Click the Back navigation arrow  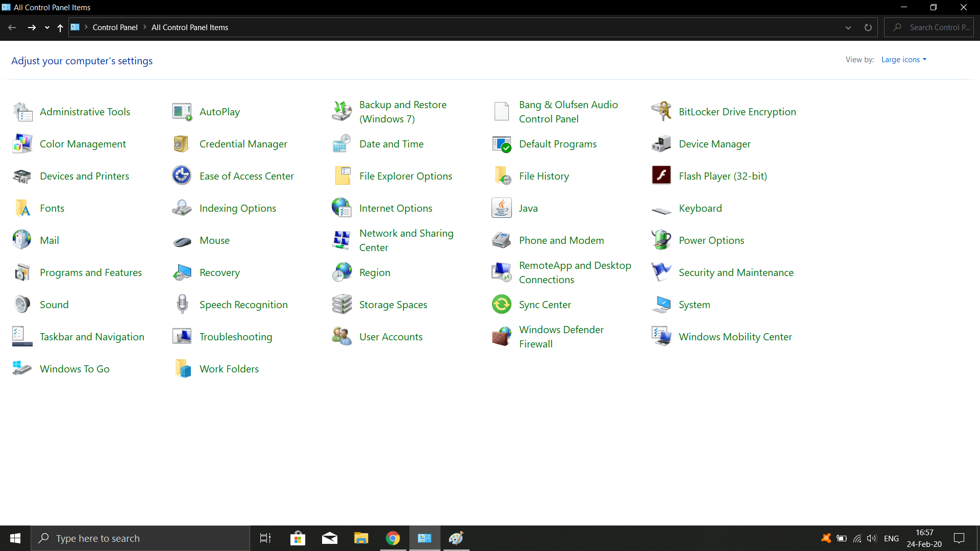click(12, 28)
